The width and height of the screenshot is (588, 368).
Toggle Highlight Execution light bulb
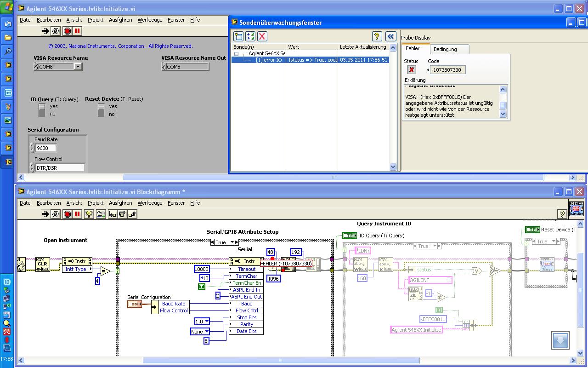[89, 214]
